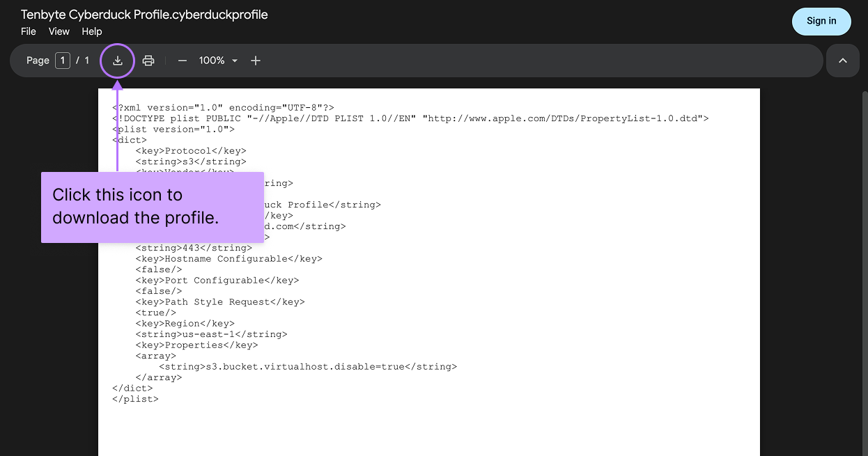The height and width of the screenshot is (456, 868).
Task: Click the line <key>Protocol</key>
Action: 191,151
